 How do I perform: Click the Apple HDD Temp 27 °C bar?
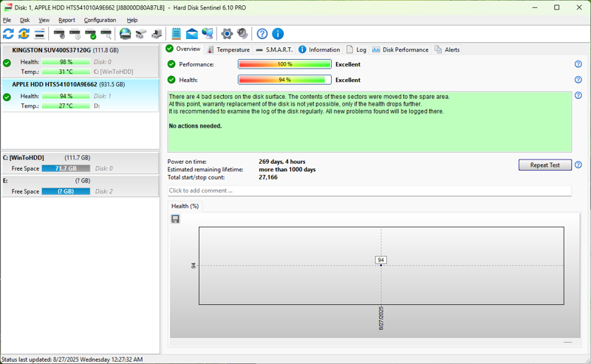point(66,106)
